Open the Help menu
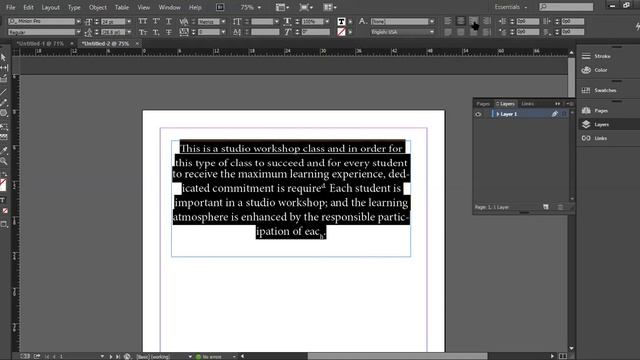Image resolution: width=640 pixels, height=360 pixels. (195, 7)
